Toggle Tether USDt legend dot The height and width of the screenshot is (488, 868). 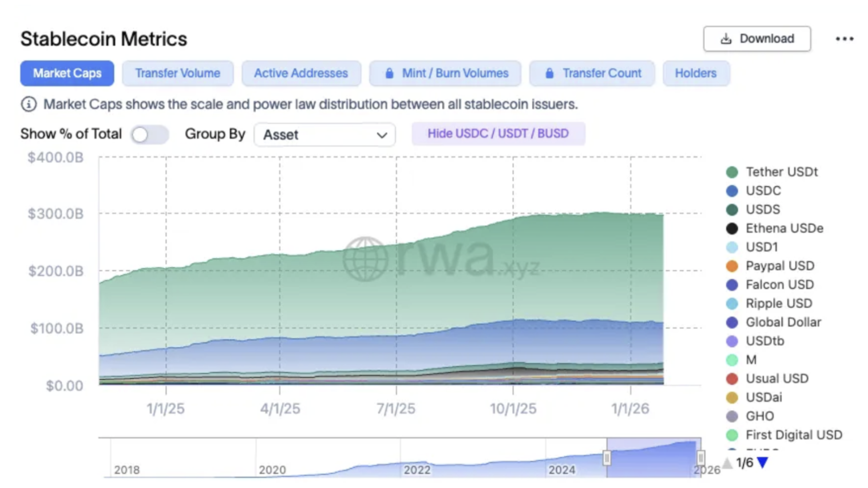click(732, 172)
